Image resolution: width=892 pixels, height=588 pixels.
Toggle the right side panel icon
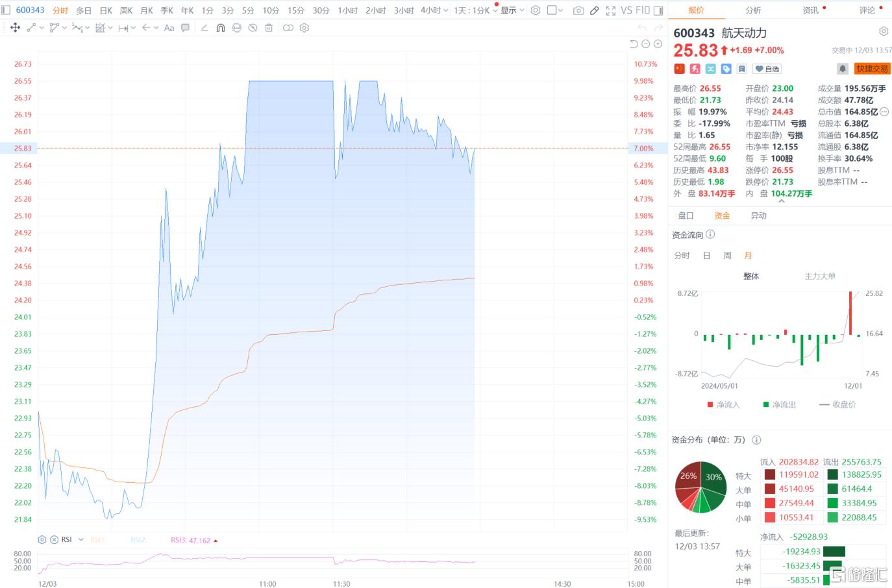tap(658, 10)
